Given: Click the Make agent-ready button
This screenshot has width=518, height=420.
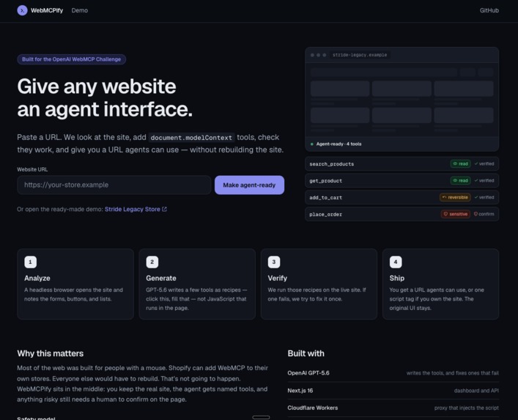Looking at the screenshot, I should coord(249,185).
